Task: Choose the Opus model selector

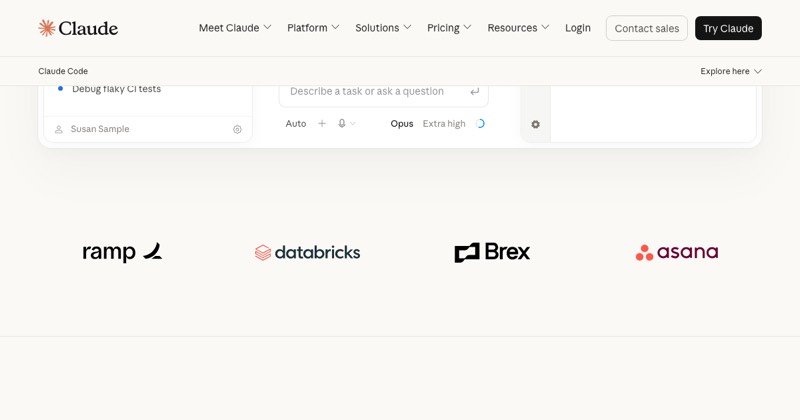Action: point(402,123)
